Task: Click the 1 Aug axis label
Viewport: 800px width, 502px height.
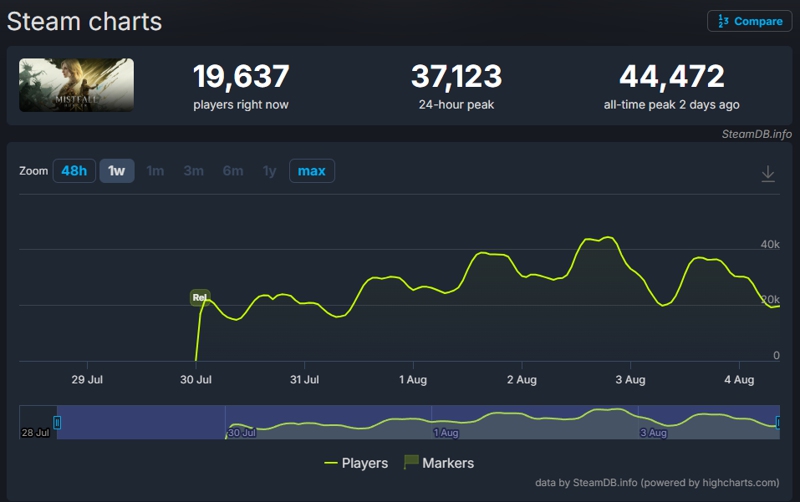Action: (413, 380)
